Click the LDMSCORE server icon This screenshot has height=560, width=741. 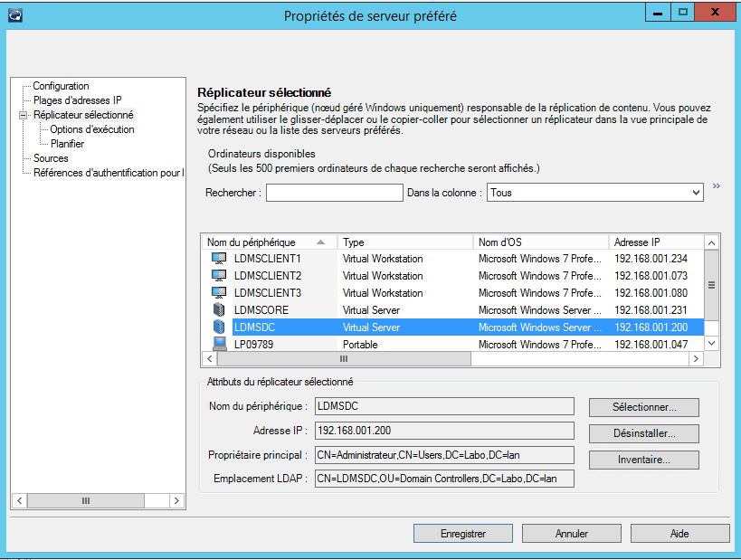pos(218,310)
